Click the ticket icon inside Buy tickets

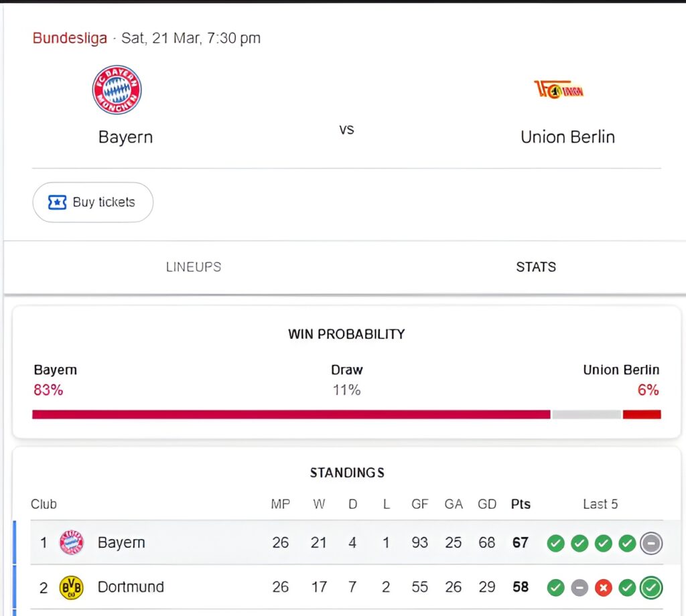click(x=58, y=202)
